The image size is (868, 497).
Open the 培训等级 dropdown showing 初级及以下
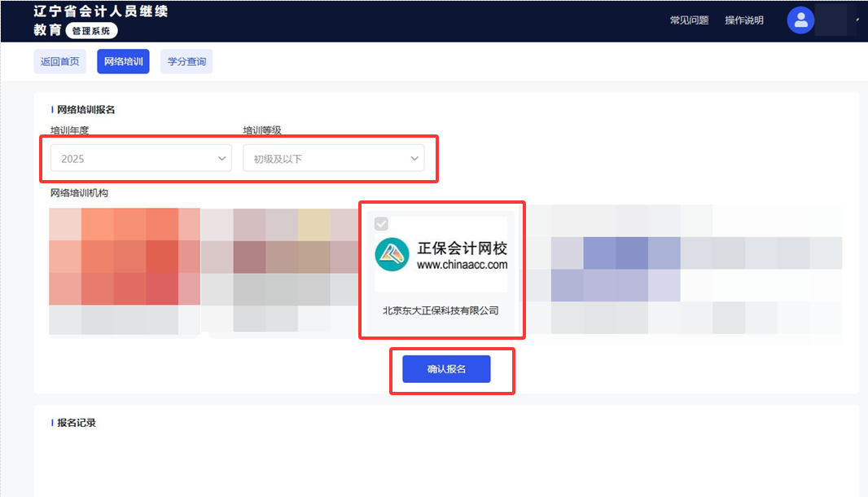pyautogui.click(x=334, y=158)
